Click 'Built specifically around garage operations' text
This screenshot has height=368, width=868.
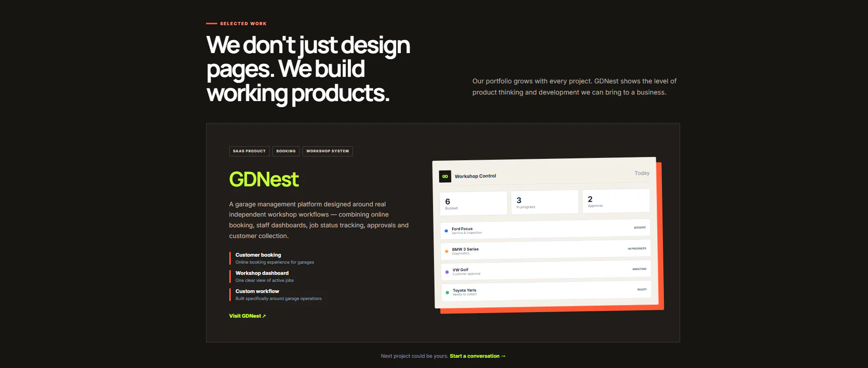[x=278, y=299]
